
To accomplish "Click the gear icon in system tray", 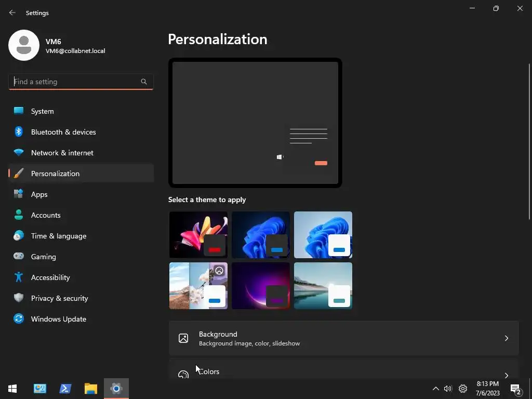I will click(463, 389).
